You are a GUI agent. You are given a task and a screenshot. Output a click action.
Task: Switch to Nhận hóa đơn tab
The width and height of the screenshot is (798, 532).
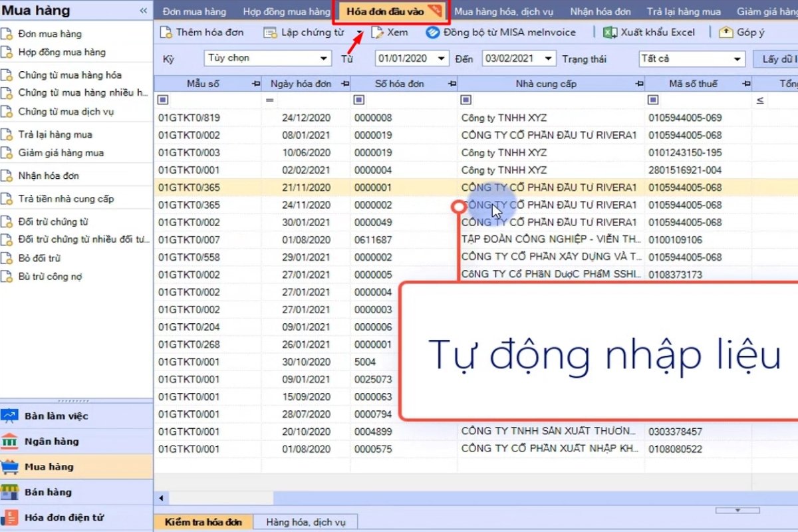[x=600, y=11]
